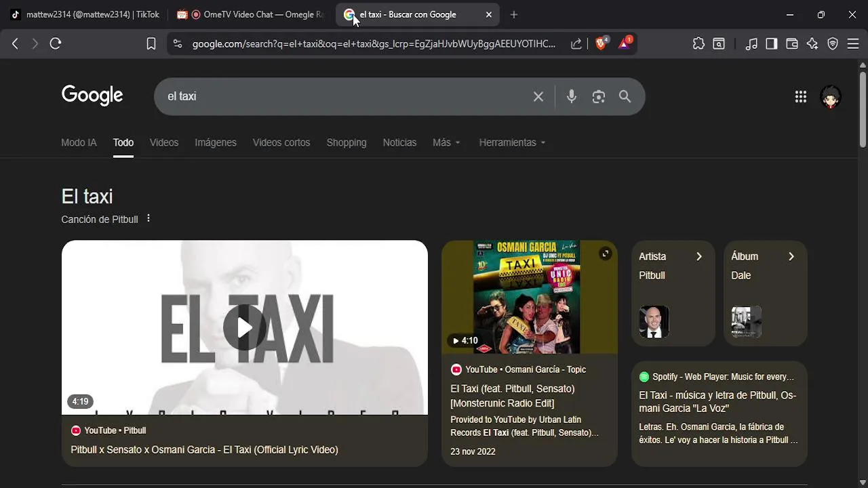This screenshot has width=868, height=488.
Task: Click the Pitbull artist photo thumbnail
Action: pos(654,322)
